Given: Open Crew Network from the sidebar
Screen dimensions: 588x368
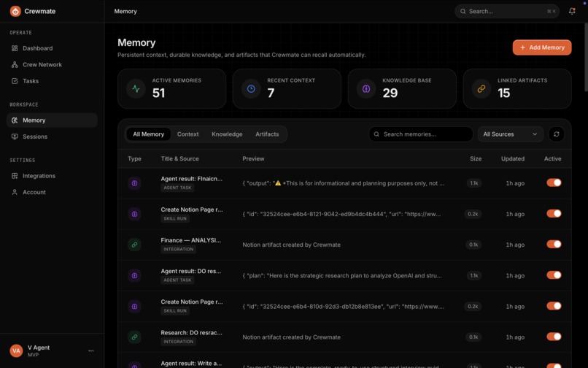Looking at the screenshot, I should pyautogui.click(x=52, y=64).
